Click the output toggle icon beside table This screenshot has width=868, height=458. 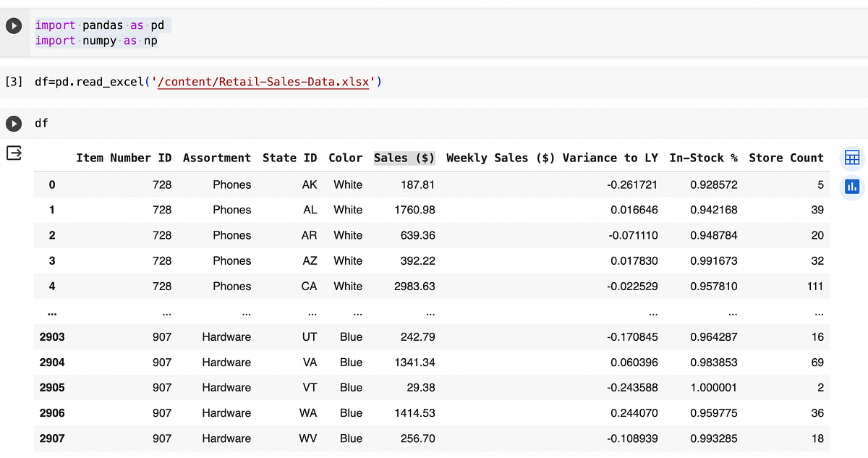(x=14, y=153)
